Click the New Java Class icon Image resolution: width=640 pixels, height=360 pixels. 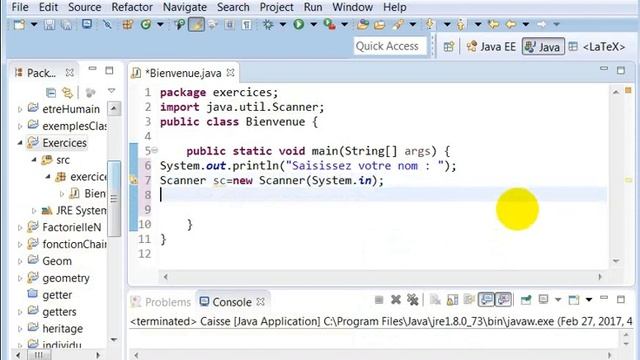click(x=146, y=25)
